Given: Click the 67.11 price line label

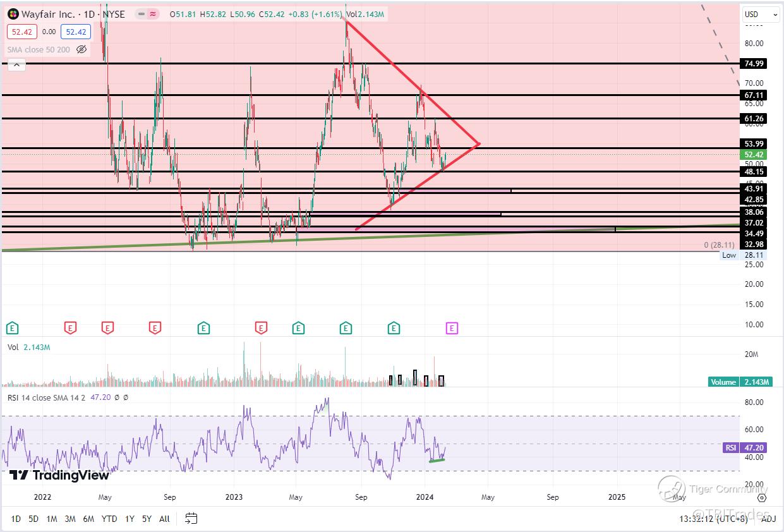Looking at the screenshot, I should tap(754, 95).
